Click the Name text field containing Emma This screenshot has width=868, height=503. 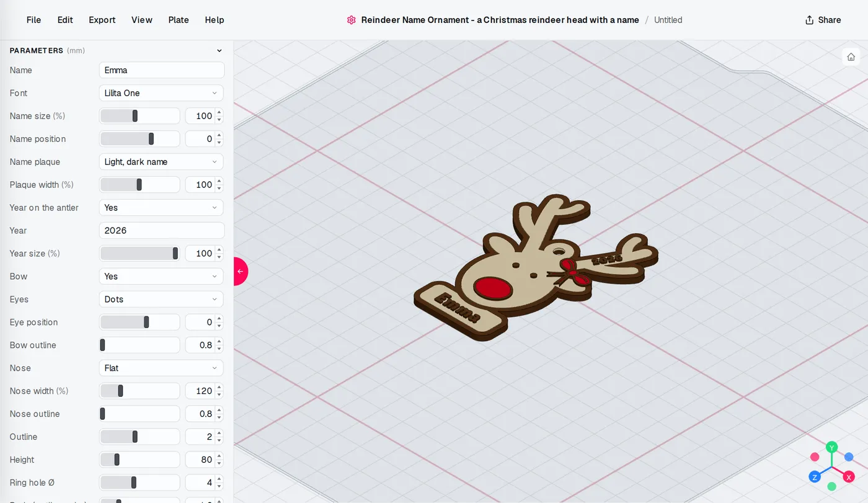pos(161,70)
